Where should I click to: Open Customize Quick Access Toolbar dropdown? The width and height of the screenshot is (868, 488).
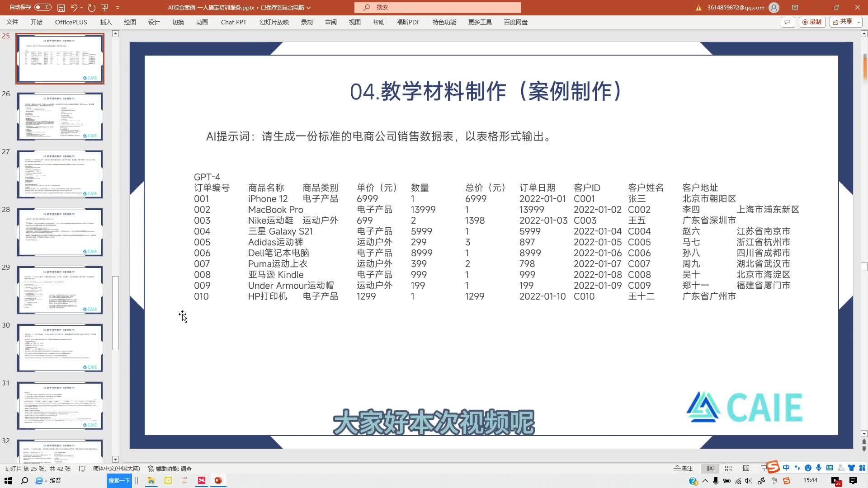pos(118,8)
